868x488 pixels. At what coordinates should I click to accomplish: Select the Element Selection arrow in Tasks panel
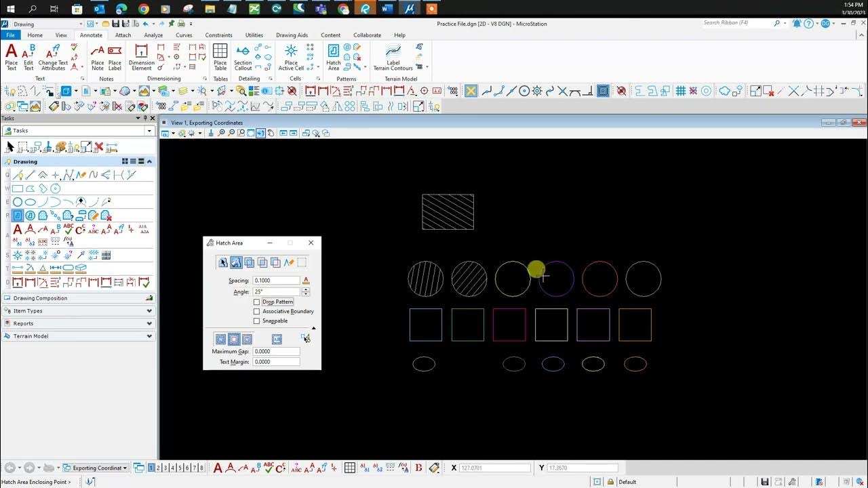pyautogui.click(x=9, y=147)
